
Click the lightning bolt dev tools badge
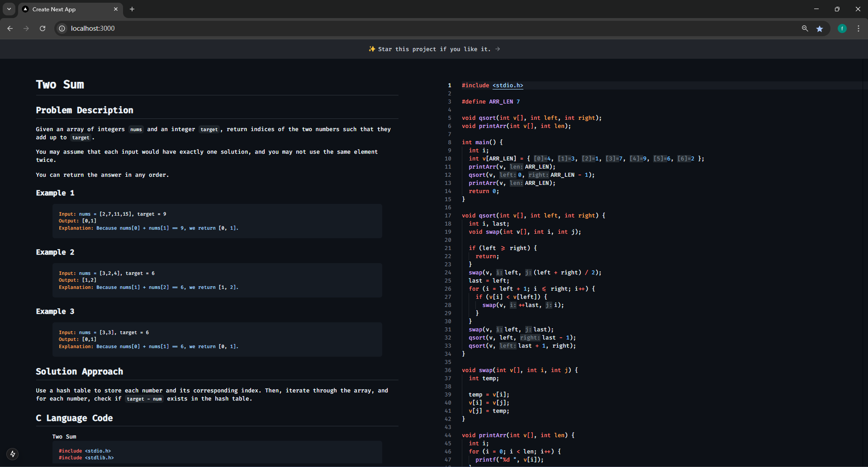pyautogui.click(x=13, y=454)
